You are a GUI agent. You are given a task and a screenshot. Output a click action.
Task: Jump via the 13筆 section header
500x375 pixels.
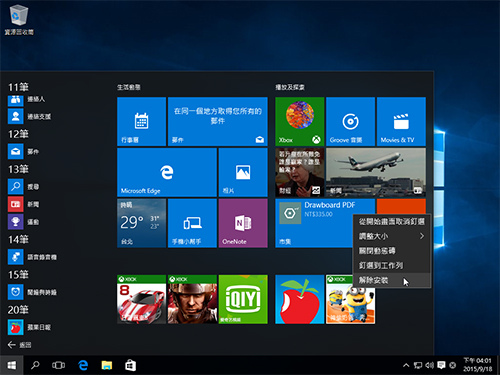coord(18,169)
